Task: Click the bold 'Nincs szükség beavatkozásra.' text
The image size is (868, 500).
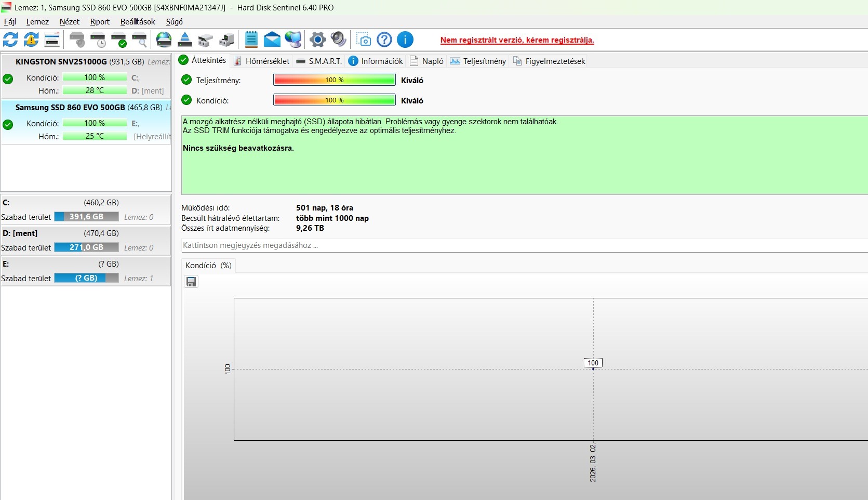Action: [x=238, y=148]
